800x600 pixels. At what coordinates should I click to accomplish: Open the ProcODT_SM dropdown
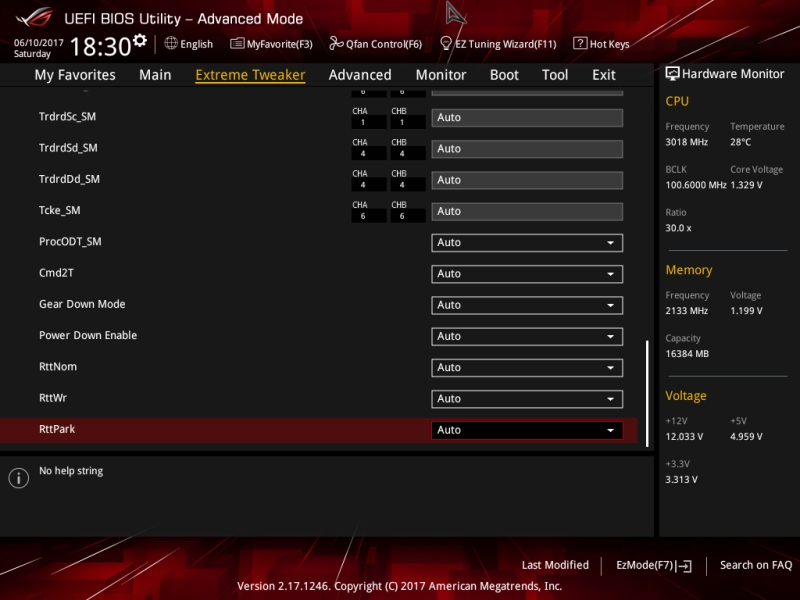coord(527,242)
